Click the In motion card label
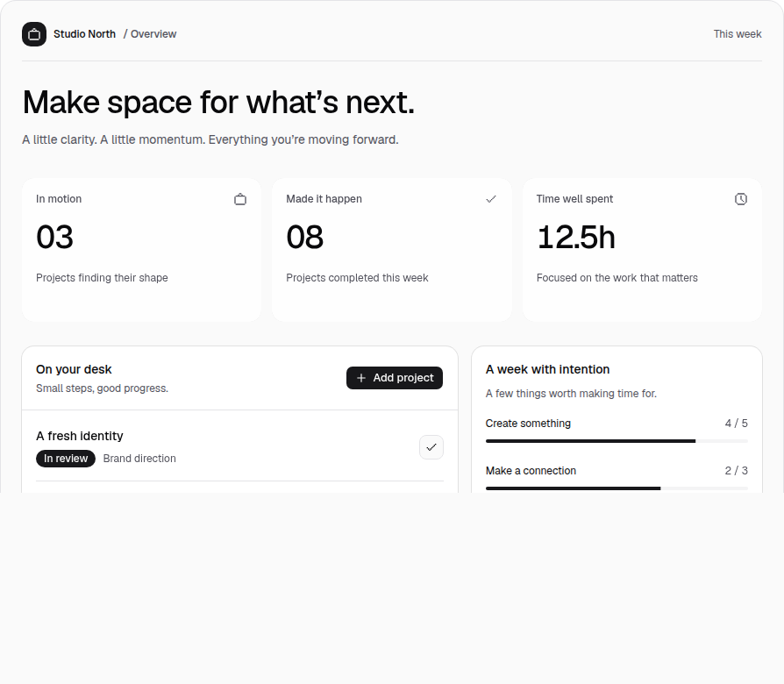This screenshot has width=784, height=684. [59, 199]
